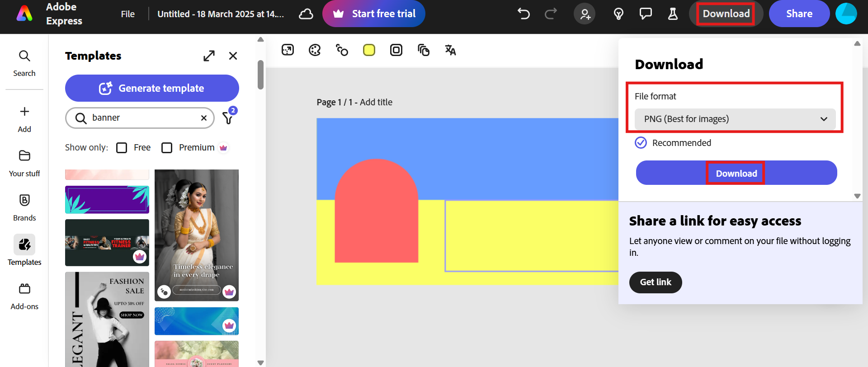This screenshot has height=367, width=868.
Task: Click the Templates panel scroll-down arrow
Action: coord(260,362)
